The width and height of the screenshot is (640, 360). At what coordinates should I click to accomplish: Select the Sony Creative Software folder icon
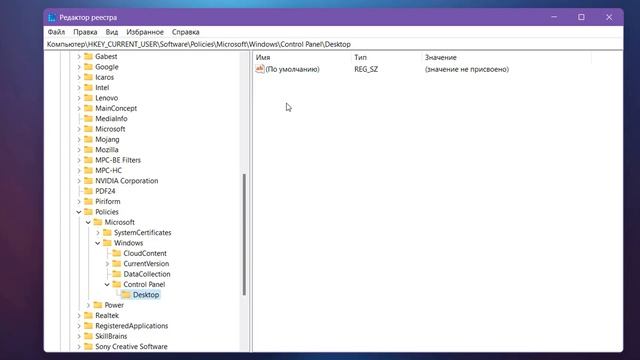[88, 347]
